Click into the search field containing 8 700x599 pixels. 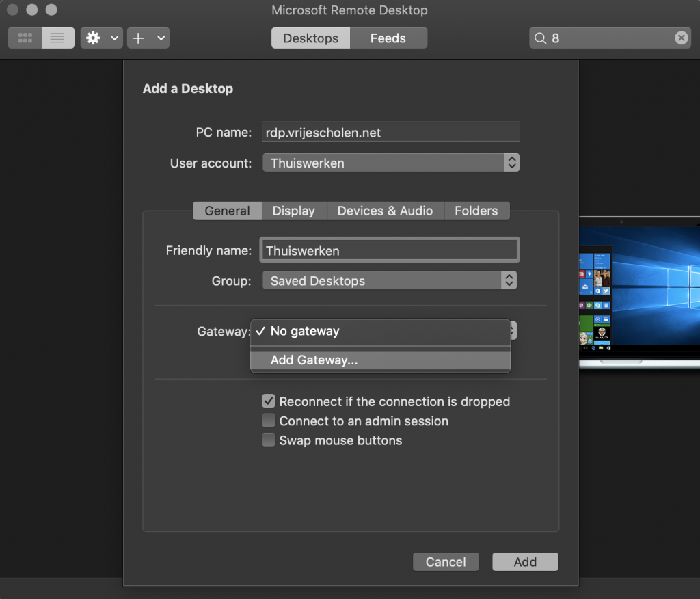pyautogui.click(x=610, y=38)
